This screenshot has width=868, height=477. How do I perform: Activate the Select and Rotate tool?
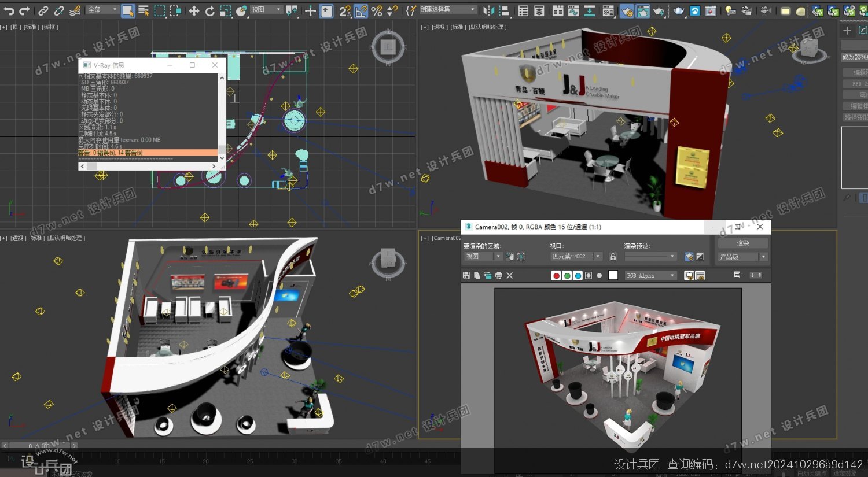pyautogui.click(x=209, y=11)
